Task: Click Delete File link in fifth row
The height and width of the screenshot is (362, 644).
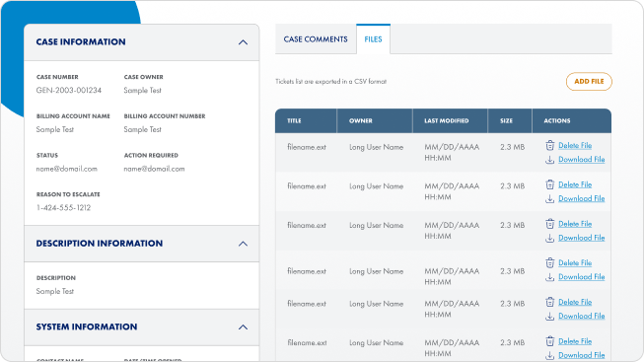Action: pos(575,302)
